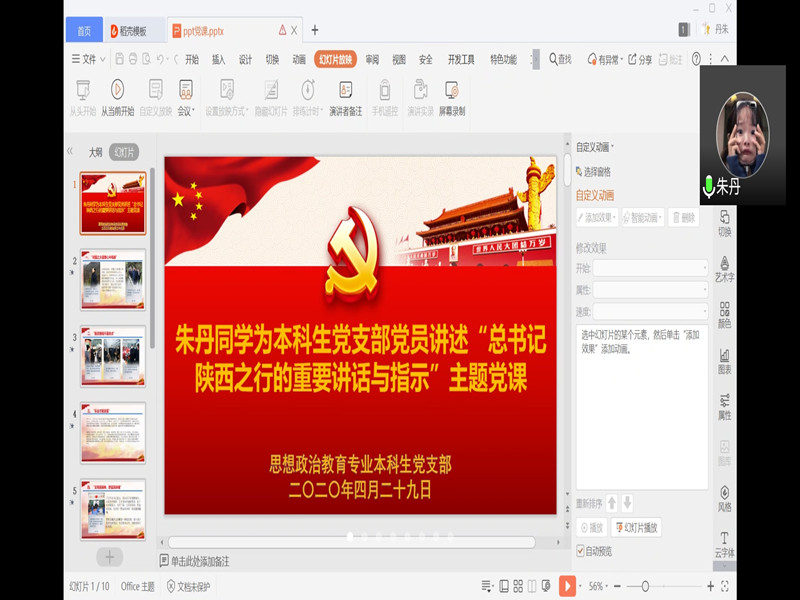Viewport: 800px width, 600px height.
Task: Click selection pane (选择窗格) link
Action: point(593,171)
